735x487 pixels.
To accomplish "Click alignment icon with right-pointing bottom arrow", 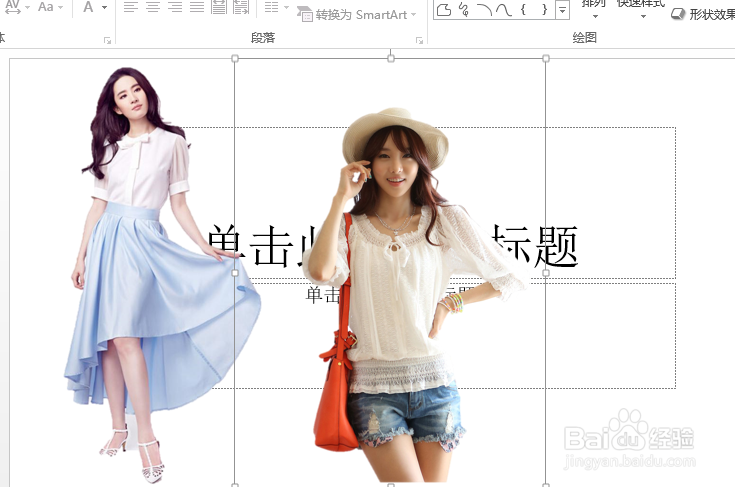I will click(x=241, y=7).
